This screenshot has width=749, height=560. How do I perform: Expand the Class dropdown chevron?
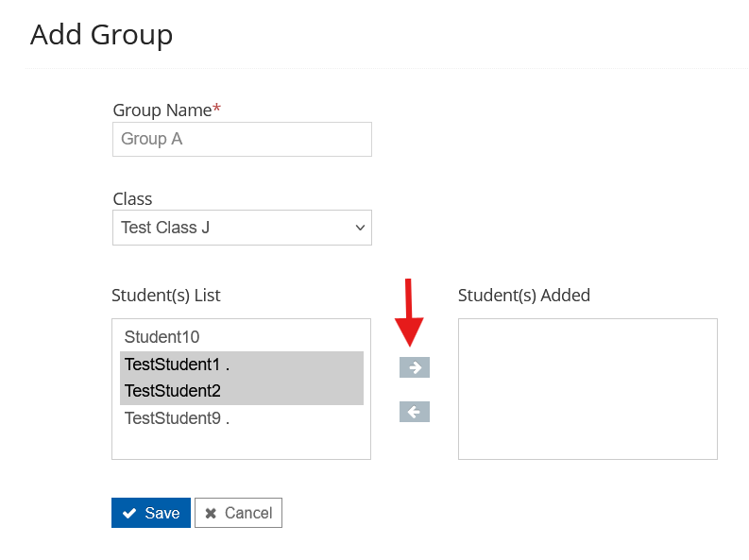(359, 228)
